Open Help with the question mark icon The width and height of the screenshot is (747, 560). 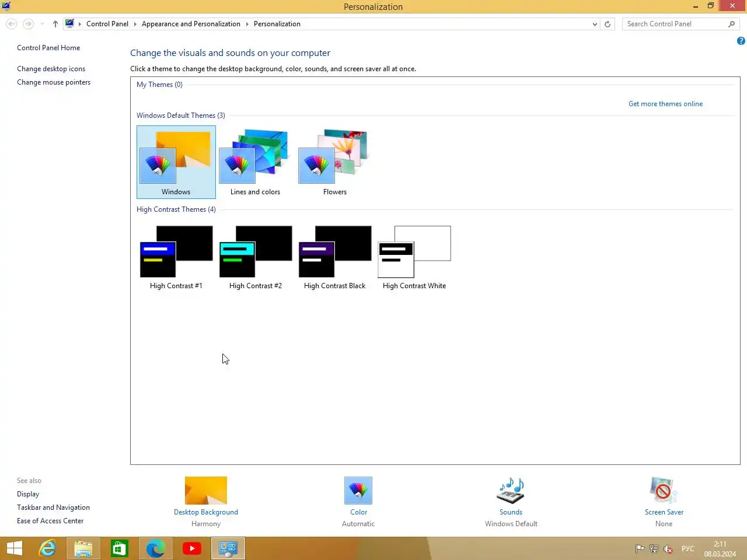(x=741, y=41)
